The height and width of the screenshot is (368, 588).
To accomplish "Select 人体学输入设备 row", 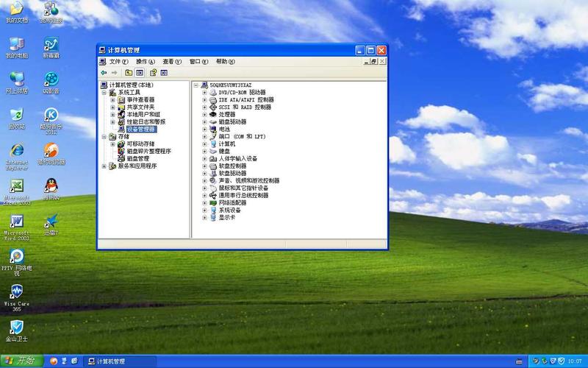I will [x=237, y=158].
